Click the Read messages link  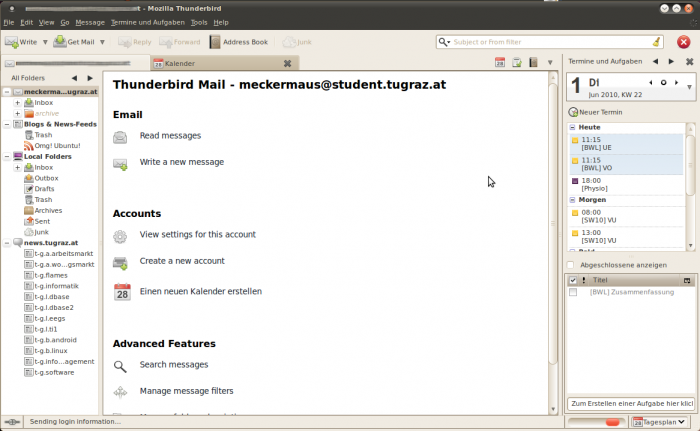coord(170,136)
